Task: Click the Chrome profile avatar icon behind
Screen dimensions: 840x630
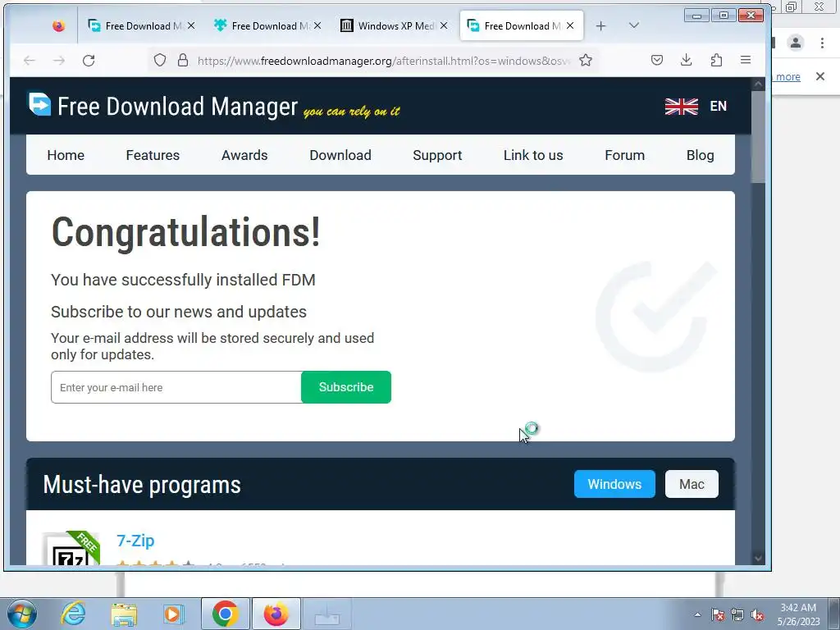Action: (796, 43)
